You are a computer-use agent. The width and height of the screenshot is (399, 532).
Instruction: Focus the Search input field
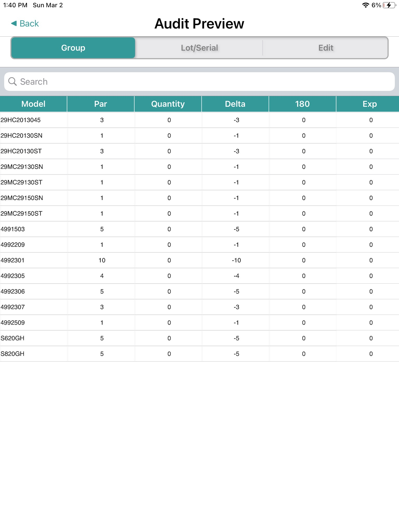click(x=199, y=82)
